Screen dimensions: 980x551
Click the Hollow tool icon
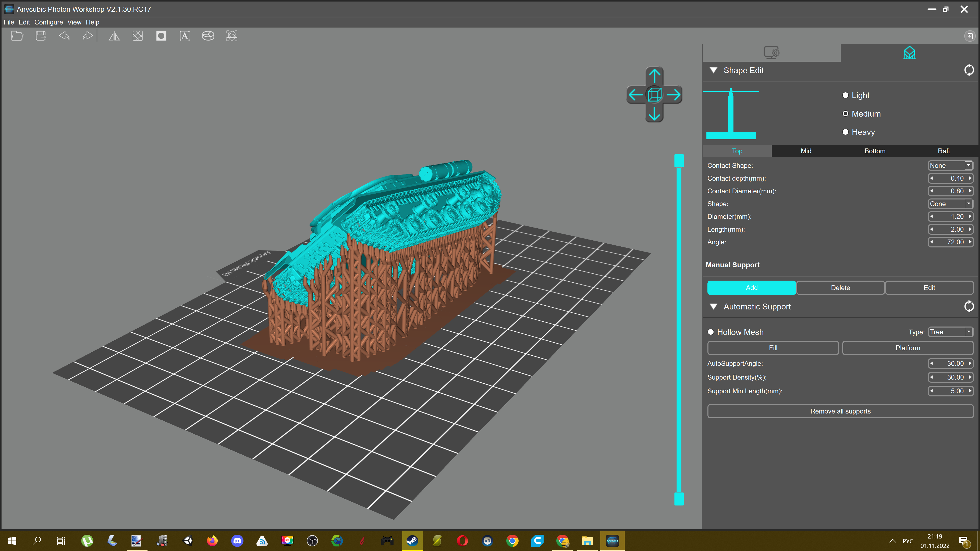click(161, 36)
